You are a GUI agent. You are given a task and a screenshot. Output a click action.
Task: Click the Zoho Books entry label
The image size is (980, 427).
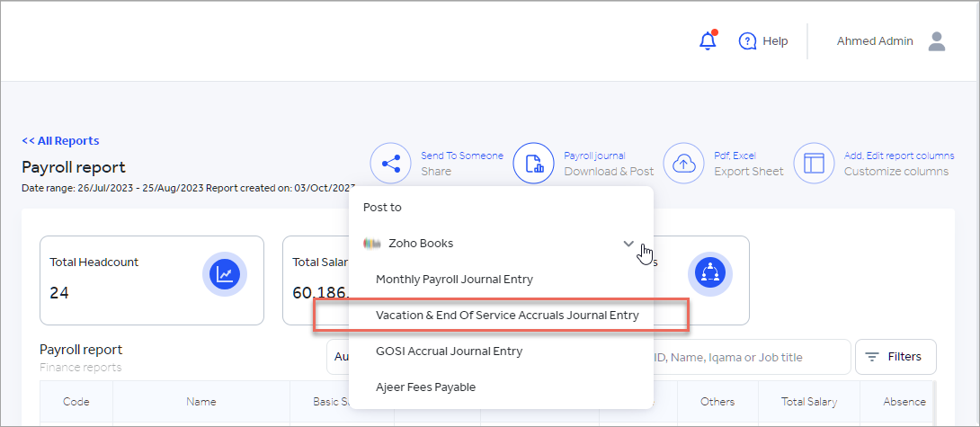[420, 244]
